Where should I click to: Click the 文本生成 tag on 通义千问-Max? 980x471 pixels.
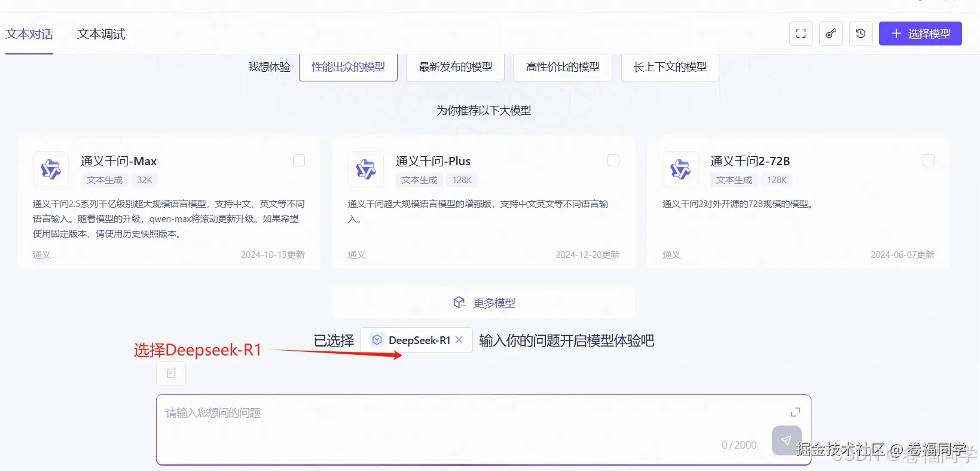point(105,180)
